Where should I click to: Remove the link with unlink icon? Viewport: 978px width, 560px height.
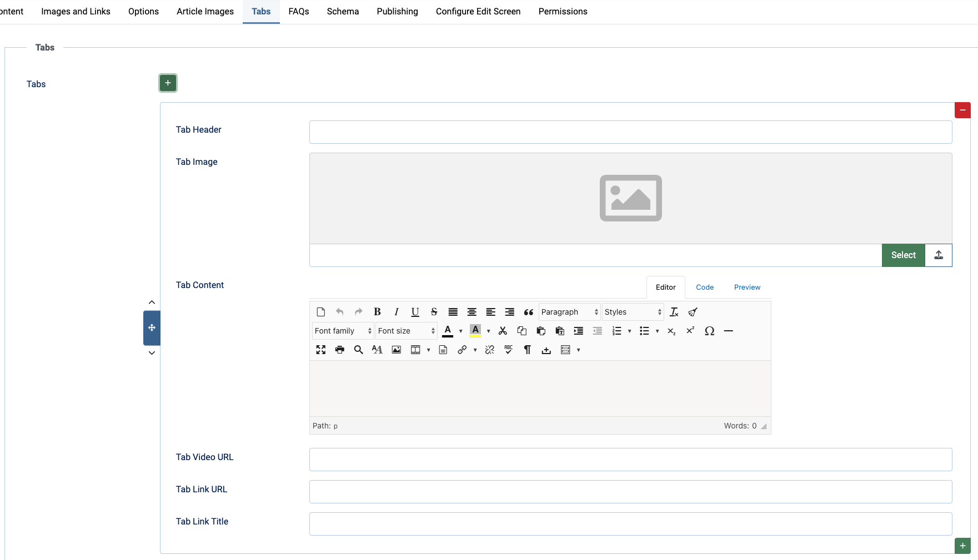pos(489,350)
